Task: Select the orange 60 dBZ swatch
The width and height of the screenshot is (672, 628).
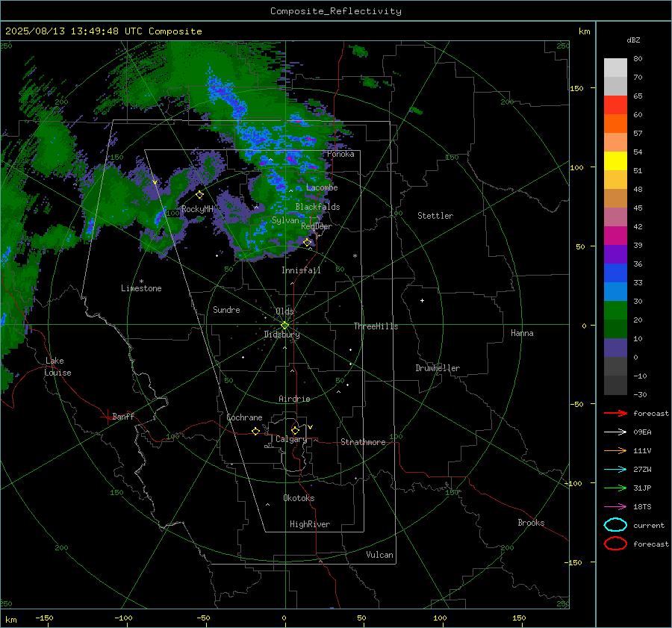Action: (615, 123)
